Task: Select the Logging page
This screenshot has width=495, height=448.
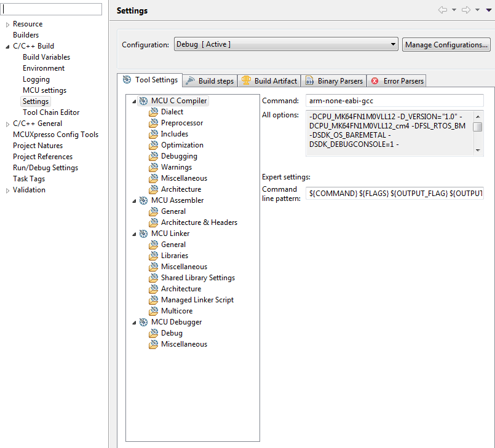Action: (x=36, y=79)
